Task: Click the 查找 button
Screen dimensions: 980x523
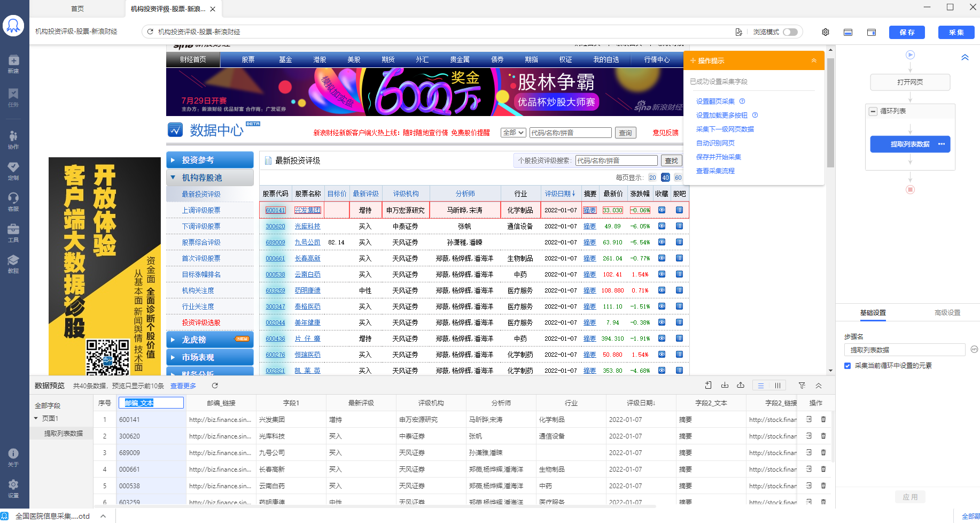Action: tap(671, 160)
